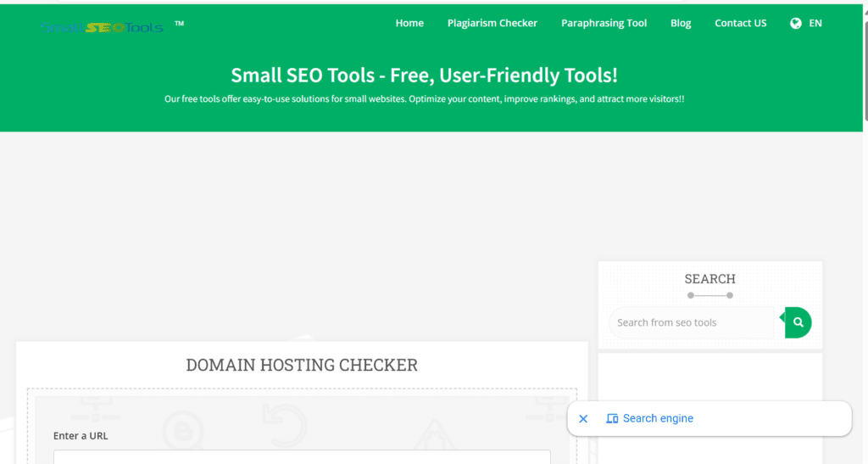This screenshot has width=868, height=464.
Task: Click the 'Small SEO Tools - Free, User-Friendly Tools!' headline
Action: click(424, 75)
